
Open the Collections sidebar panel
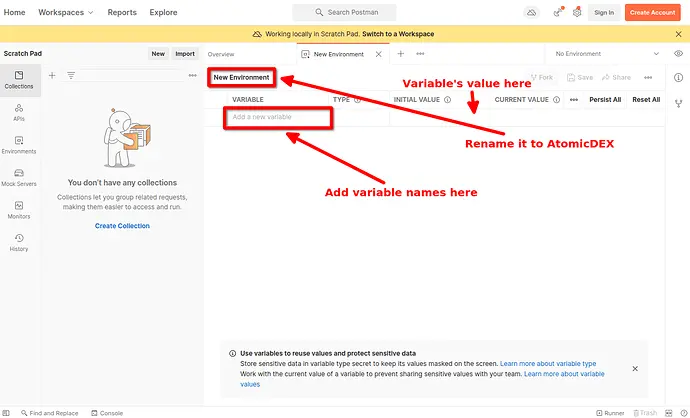click(18, 80)
